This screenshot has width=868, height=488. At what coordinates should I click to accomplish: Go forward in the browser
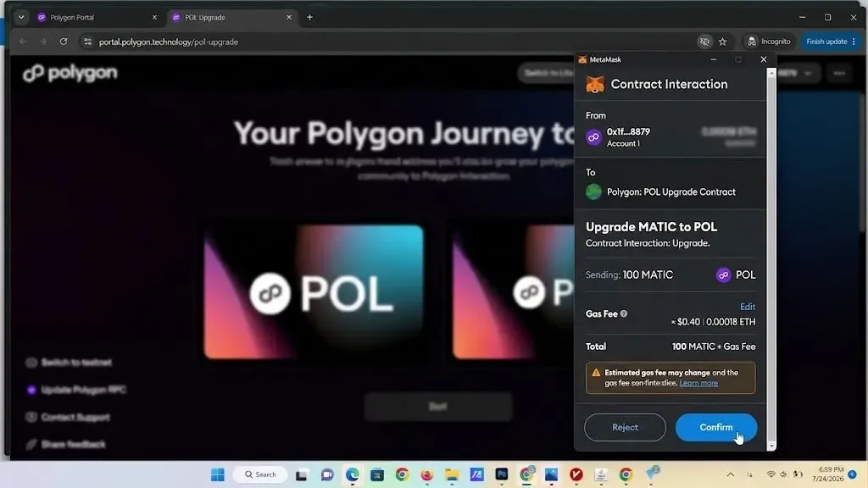click(x=43, y=42)
